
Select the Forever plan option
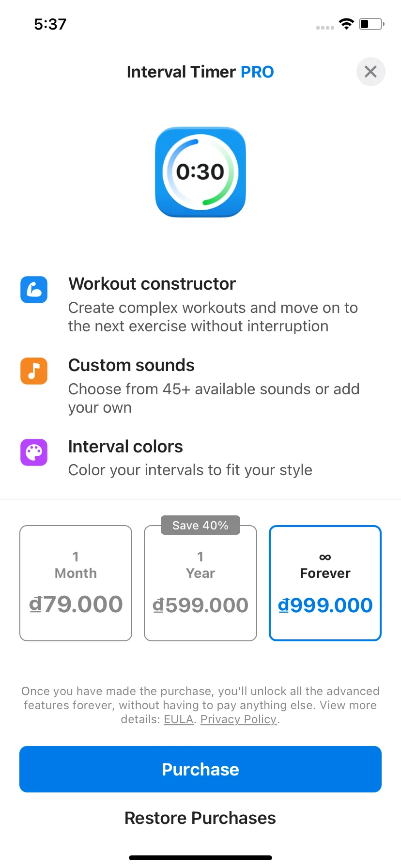[x=325, y=583]
